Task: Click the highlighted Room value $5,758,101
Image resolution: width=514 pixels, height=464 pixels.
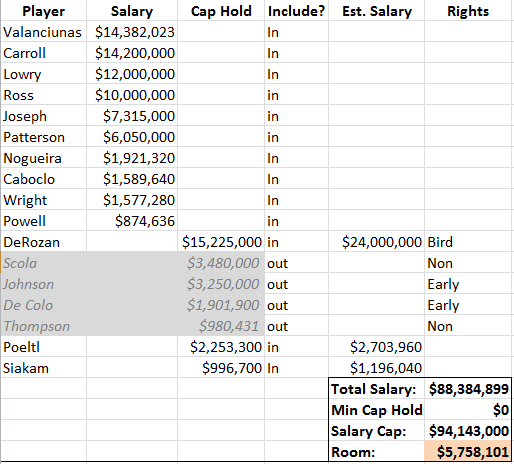Action: click(468, 452)
